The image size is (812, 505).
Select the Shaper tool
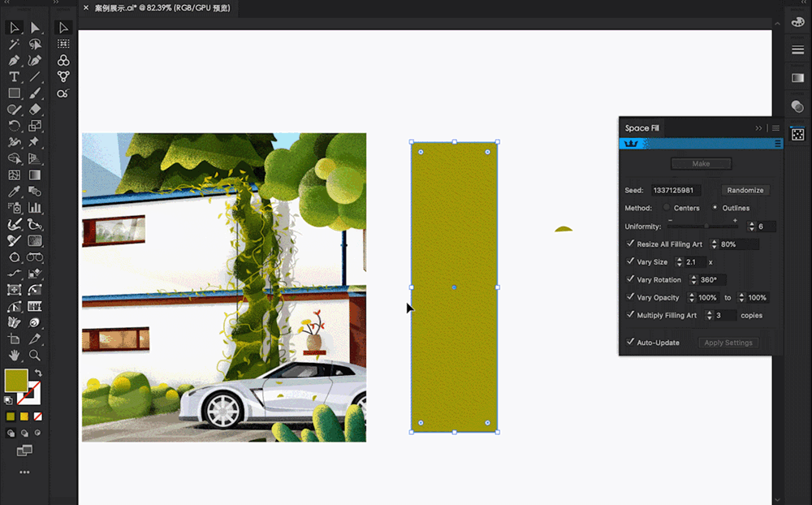point(14,110)
